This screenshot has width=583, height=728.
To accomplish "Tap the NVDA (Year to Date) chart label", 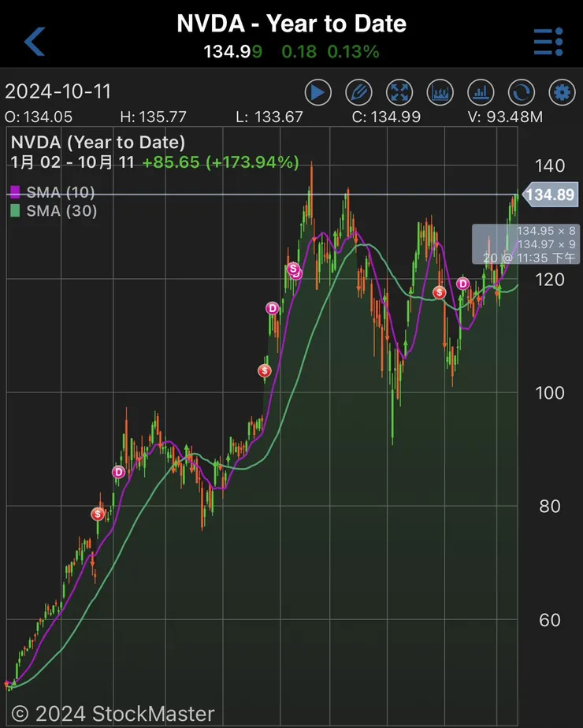I will [x=98, y=142].
